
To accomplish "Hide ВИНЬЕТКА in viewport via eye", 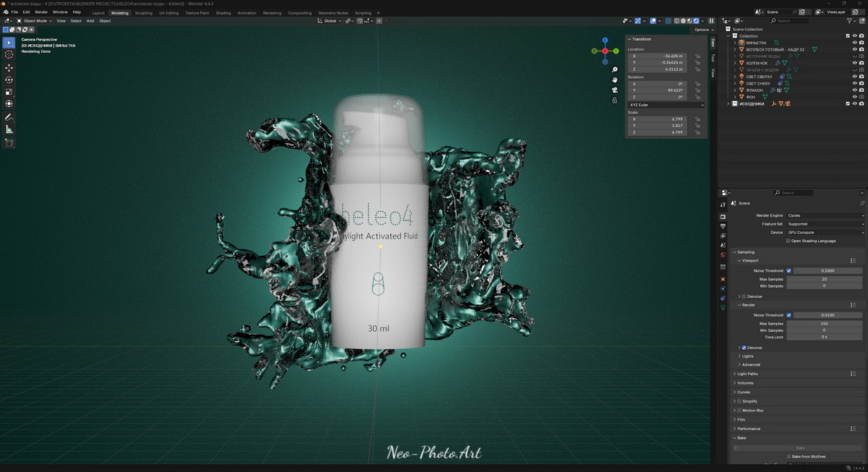I will 854,43.
